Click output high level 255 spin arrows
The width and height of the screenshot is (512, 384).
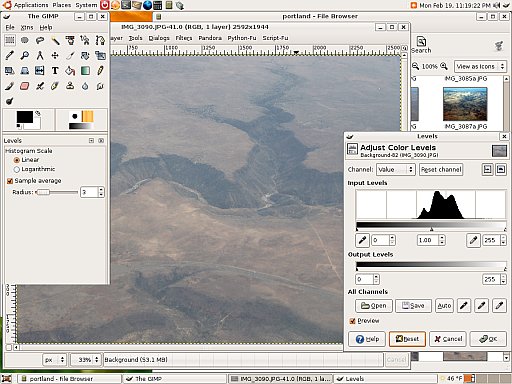pyautogui.click(x=503, y=279)
